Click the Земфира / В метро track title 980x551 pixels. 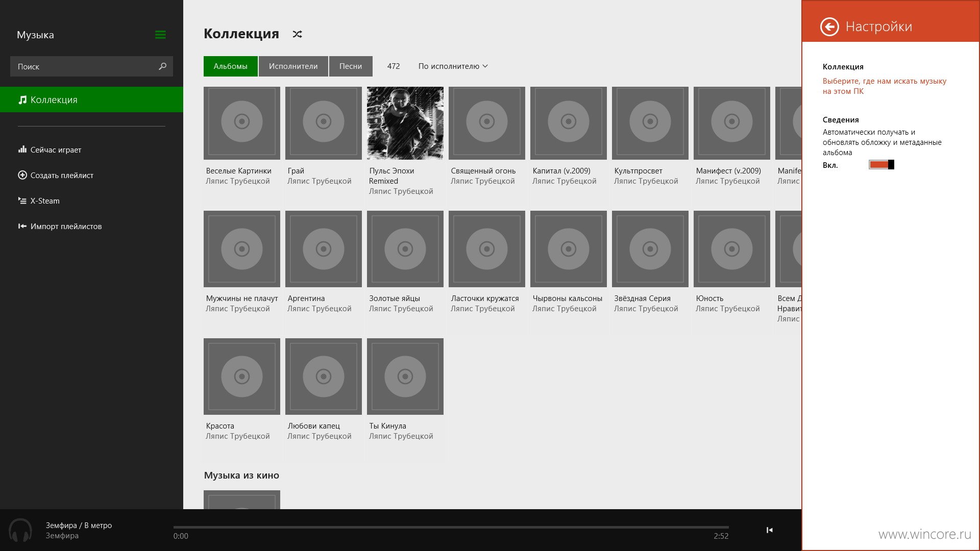click(79, 525)
